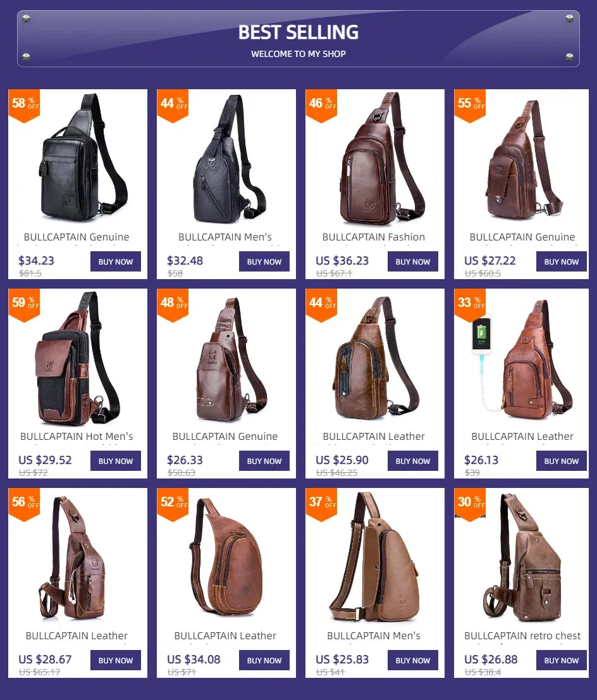The image size is (597, 700).
Task: Click the Best Selling banner header
Action: click(x=298, y=39)
